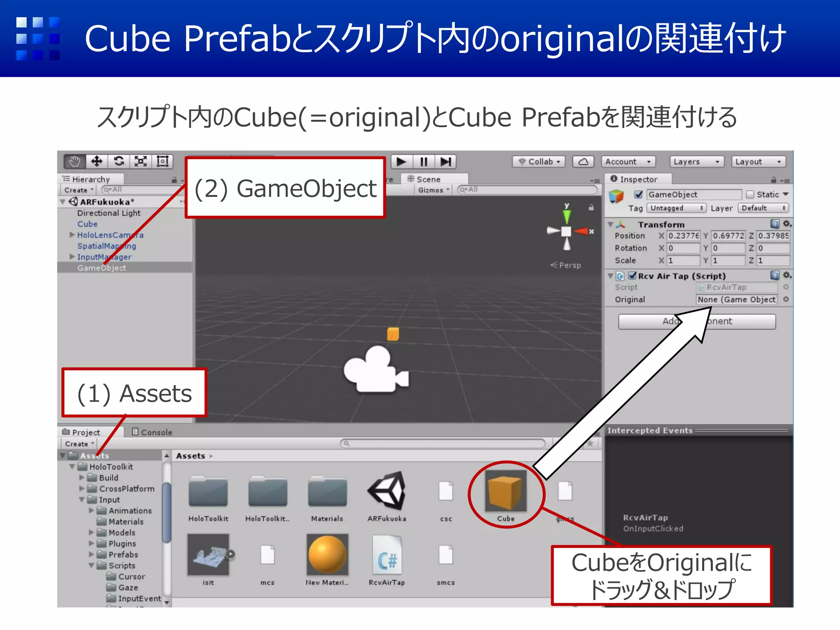The image size is (840, 630).
Task: Click the GameObject name field
Action: click(x=694, y=194)
